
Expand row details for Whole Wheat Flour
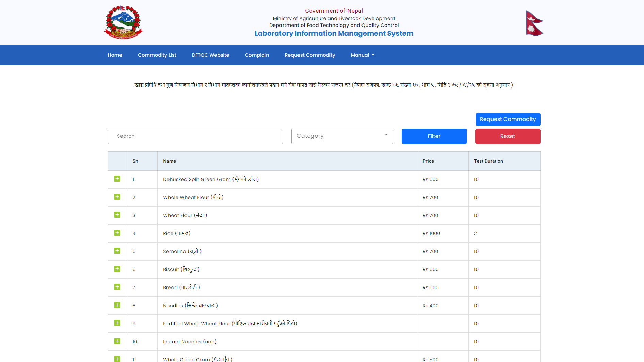coord(117,197)
